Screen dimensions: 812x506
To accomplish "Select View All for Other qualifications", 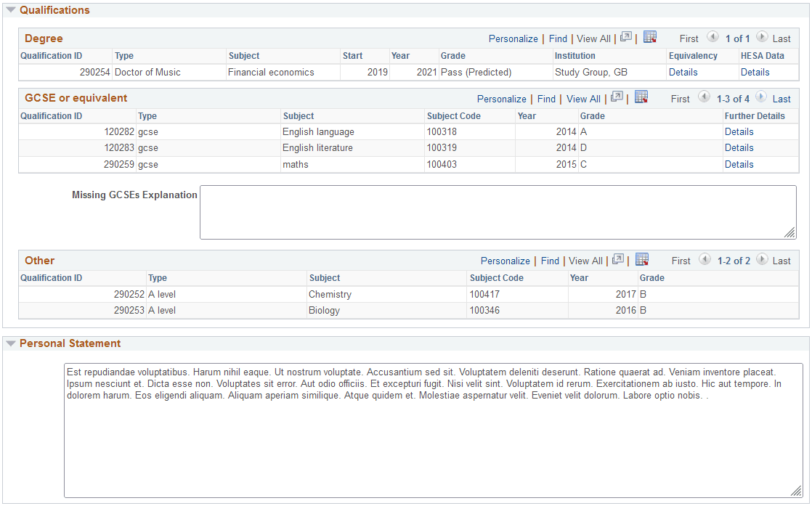I will [x=585, y=260].
